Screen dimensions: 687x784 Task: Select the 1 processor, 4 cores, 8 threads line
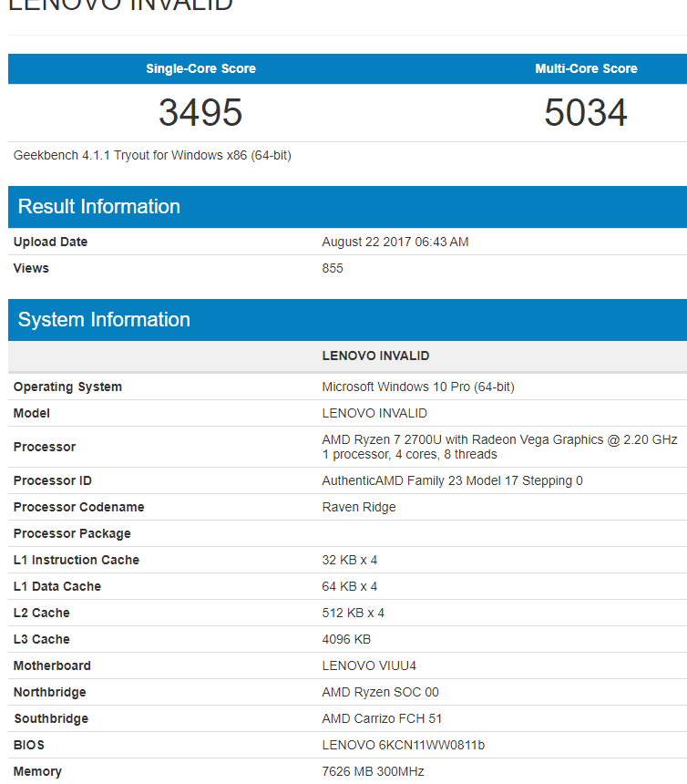coord(410,455)
